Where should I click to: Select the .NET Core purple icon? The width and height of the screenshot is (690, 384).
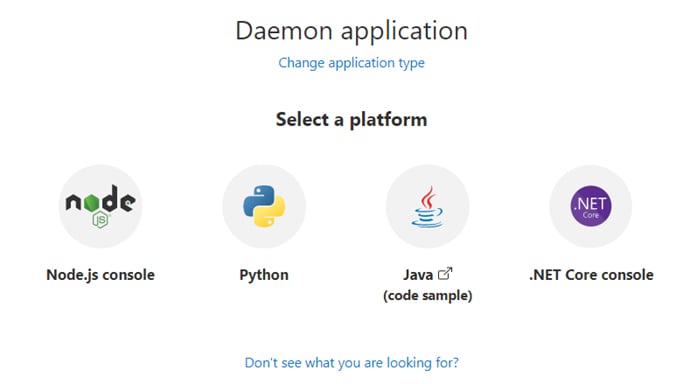click(x=591, y=206)
